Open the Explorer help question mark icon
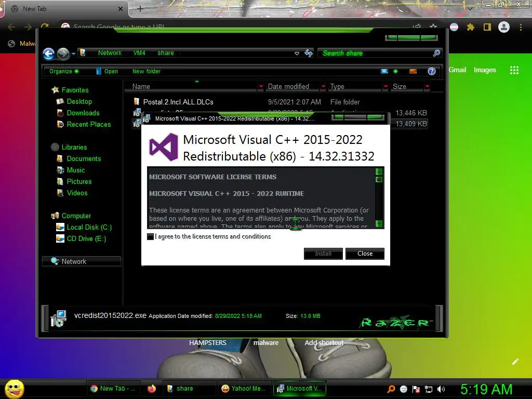 click(432, 71)
